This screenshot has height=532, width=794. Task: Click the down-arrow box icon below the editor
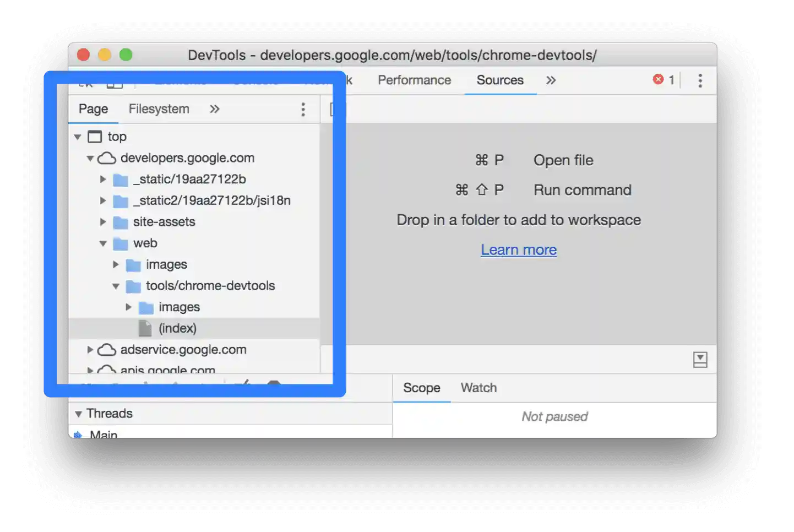coord(700,360)
